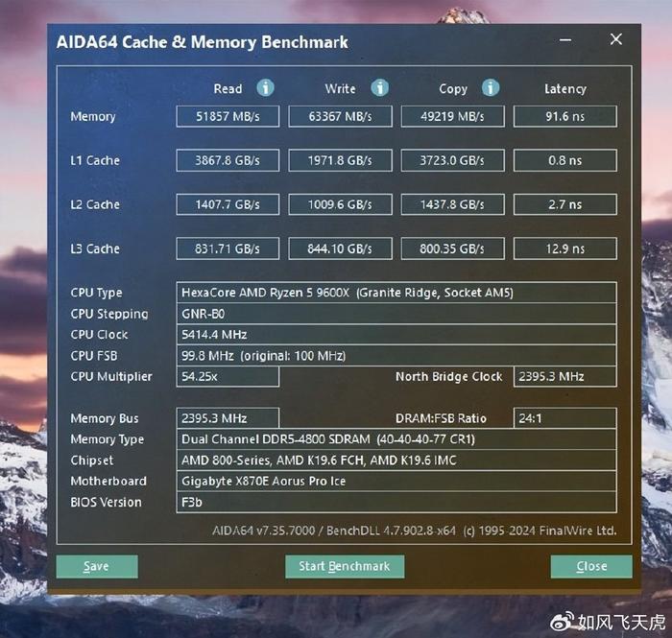The width and height of the screenshot is (672, 638).
Task: Click the Latency column header
Action: pyautogui.click(x=565, y=89)
